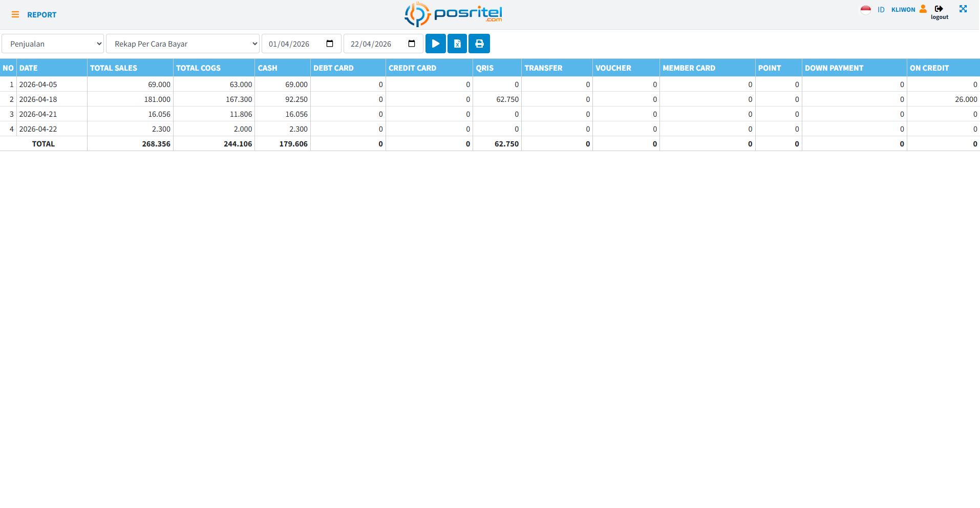Click the orange user avatar icon
The height and width of the screenshot is (508, 980).
[x=923, y=9]
